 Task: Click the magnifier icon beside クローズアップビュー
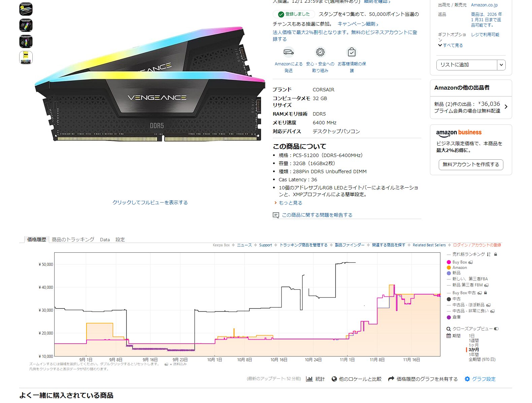(x=448, y=329)
